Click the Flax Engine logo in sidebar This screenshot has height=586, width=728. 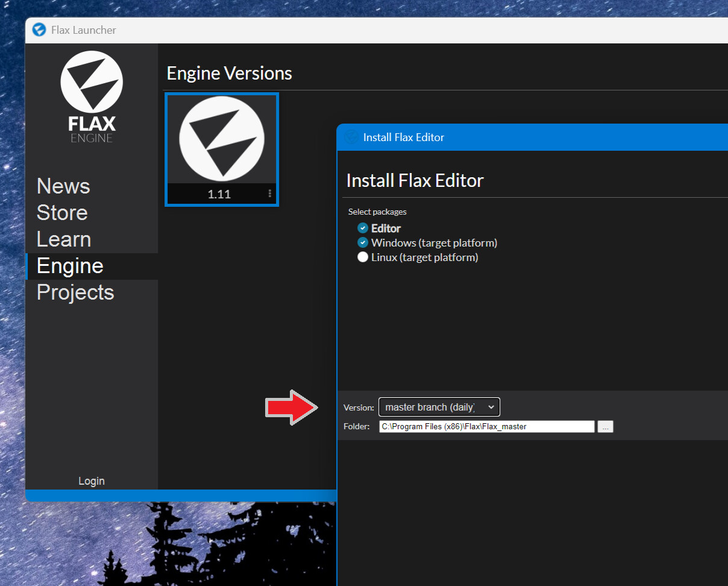92,96
